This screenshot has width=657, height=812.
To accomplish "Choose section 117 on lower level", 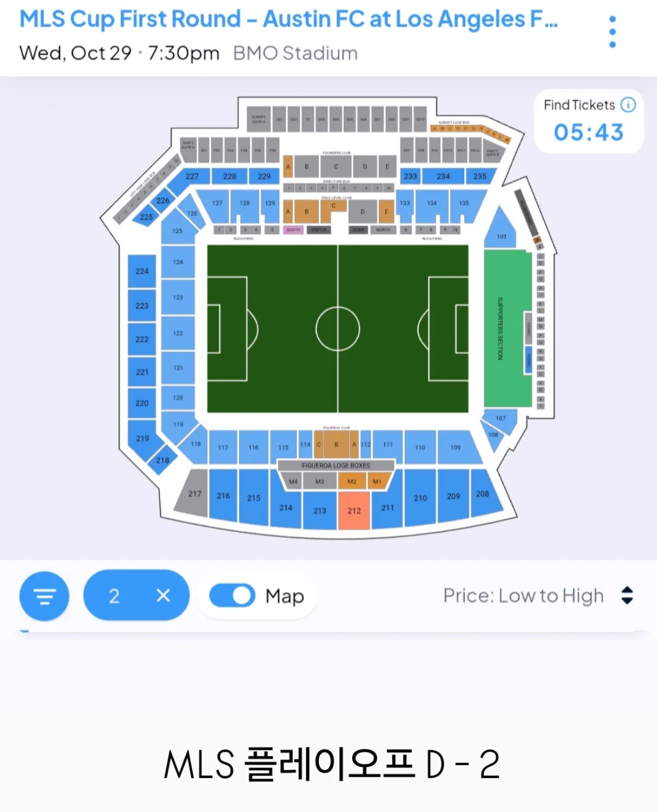I will coord(223,447).
